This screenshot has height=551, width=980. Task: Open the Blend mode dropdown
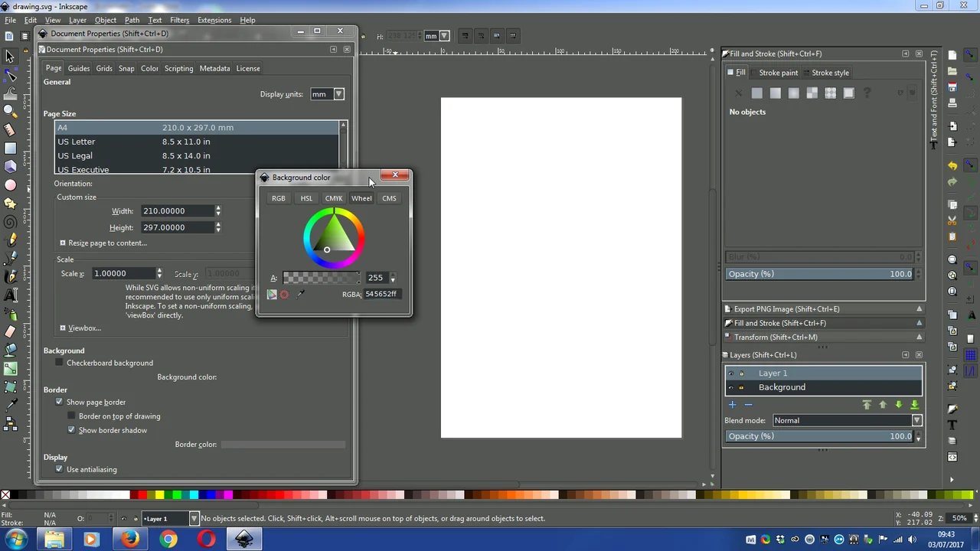tap(846, 420)
